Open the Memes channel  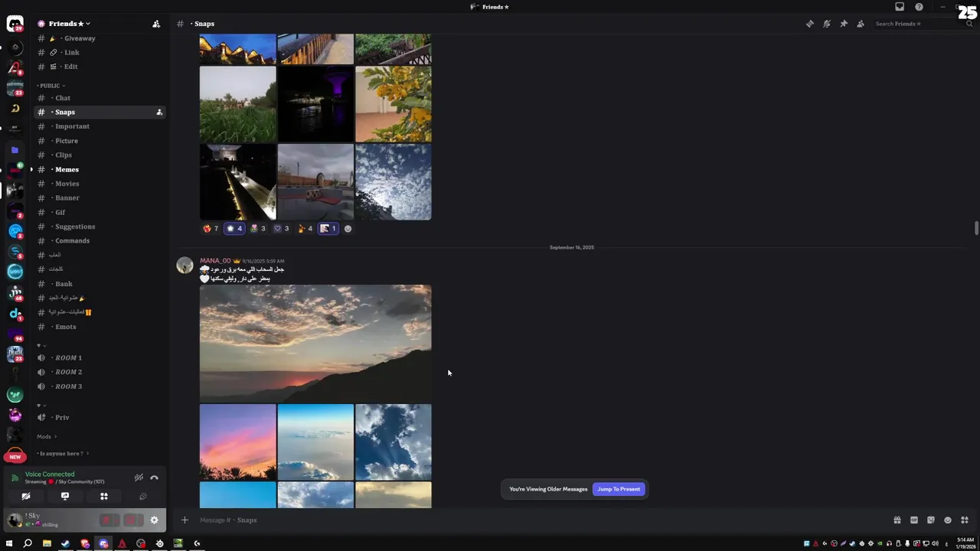point(100,169)
